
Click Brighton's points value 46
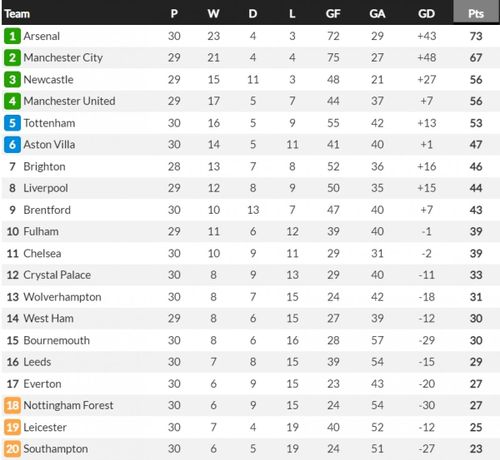476,166
